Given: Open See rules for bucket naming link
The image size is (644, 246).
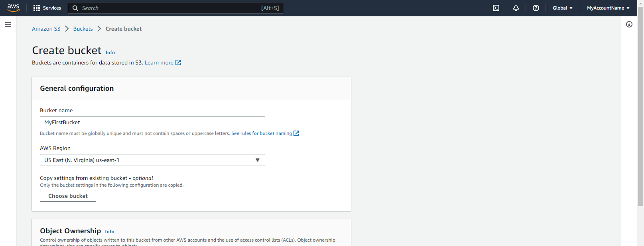Looking at the screenshot, I should coord(262,133).
